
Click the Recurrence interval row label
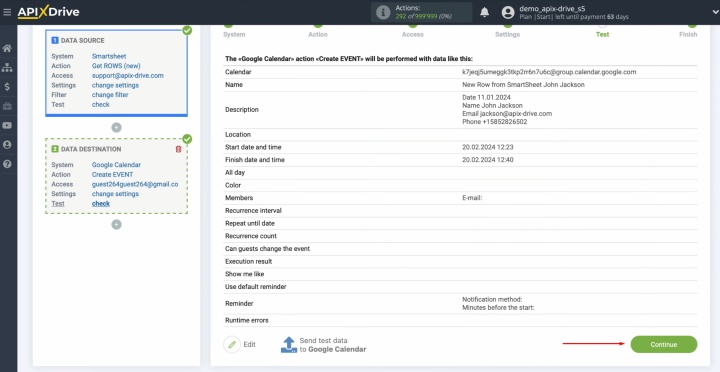tap(253, 211)
